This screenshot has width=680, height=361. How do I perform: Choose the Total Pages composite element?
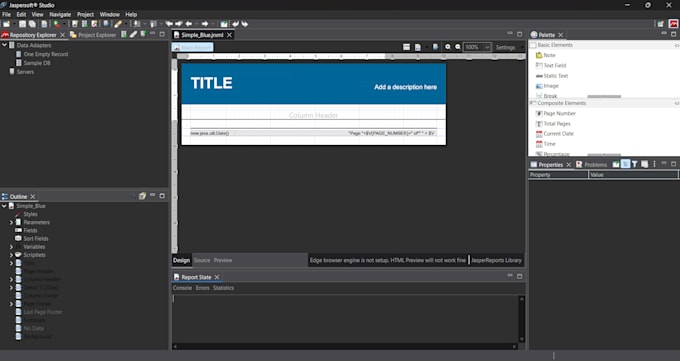pos(553,124)
